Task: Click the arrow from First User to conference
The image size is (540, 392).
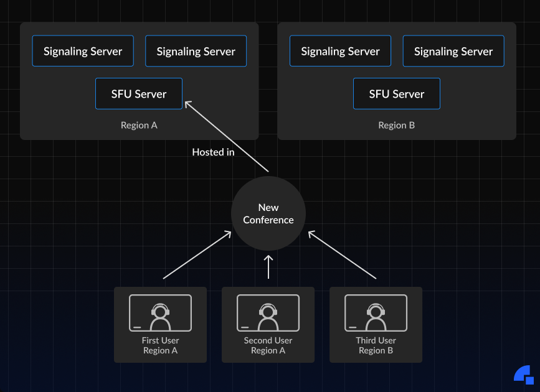Action: click(195, 256)
